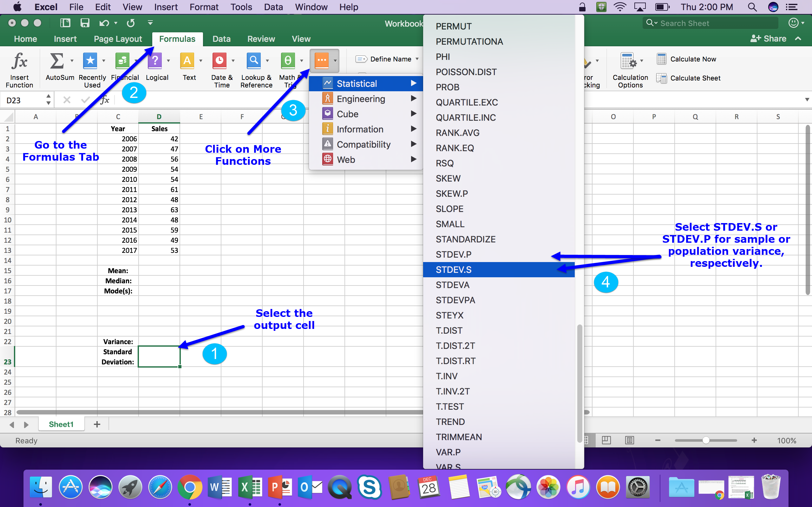Adjust the zoom slider handle
The width and height of the screenshot is (812, 507).
point(706,440)
